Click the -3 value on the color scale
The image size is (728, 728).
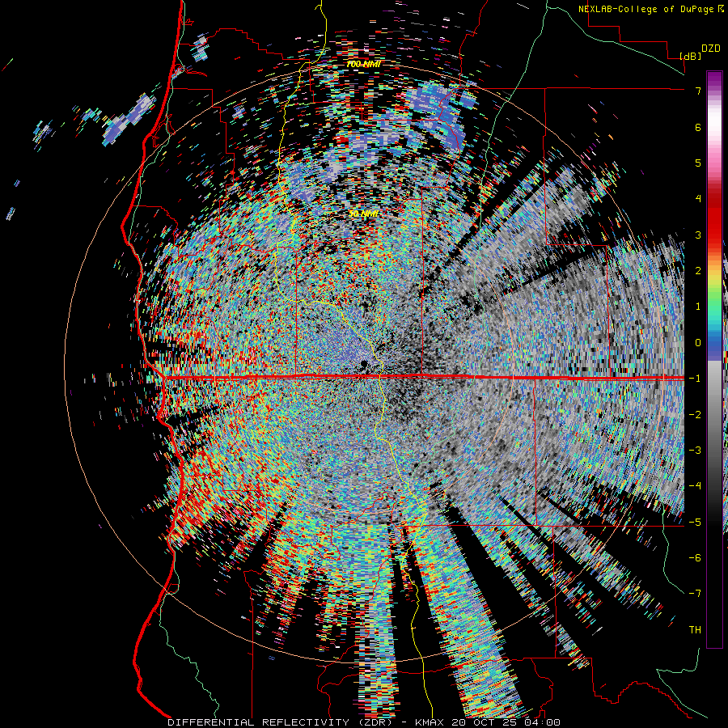click(695, 450)
